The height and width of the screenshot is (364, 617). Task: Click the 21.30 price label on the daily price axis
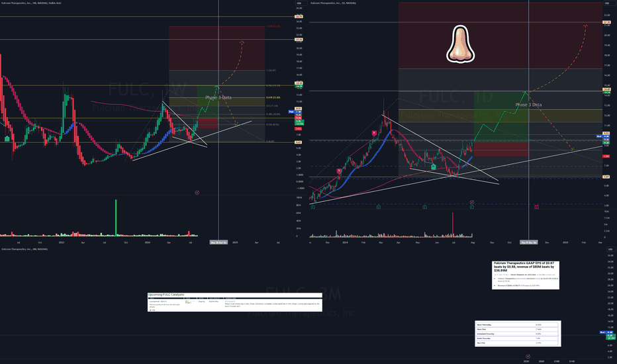click(x=606, y=22)
